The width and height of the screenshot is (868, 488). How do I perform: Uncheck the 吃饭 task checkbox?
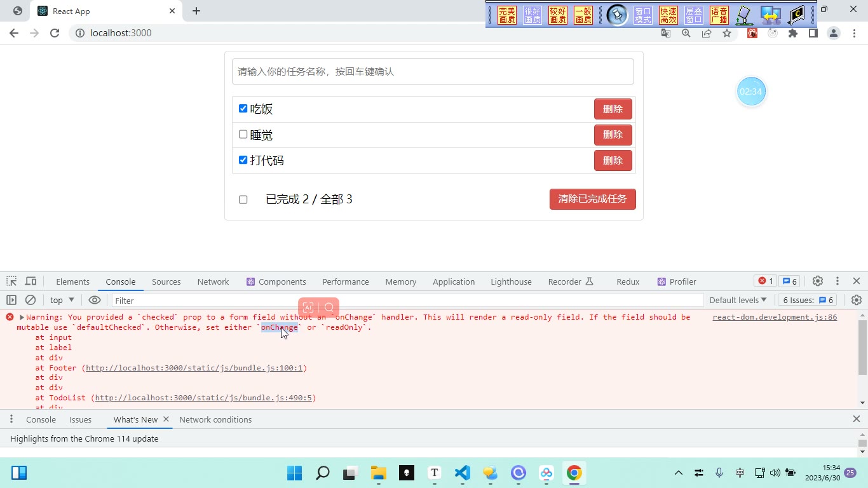coord(243,109)
